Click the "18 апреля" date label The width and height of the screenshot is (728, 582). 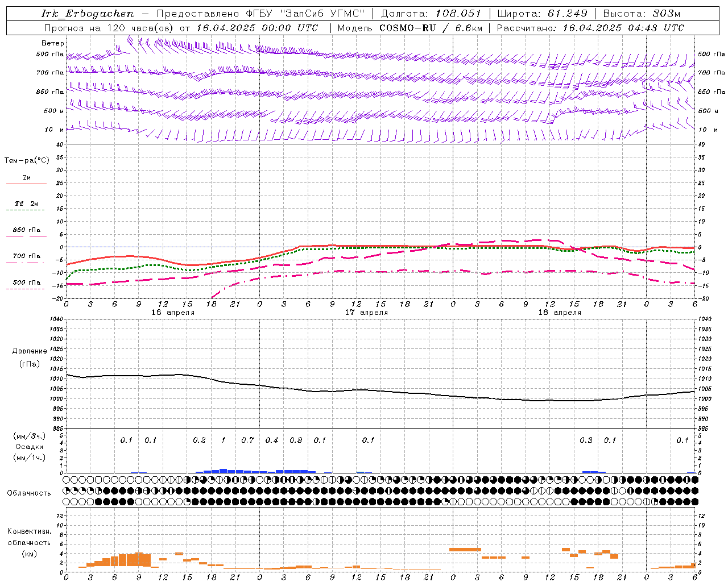pos(560,313)
